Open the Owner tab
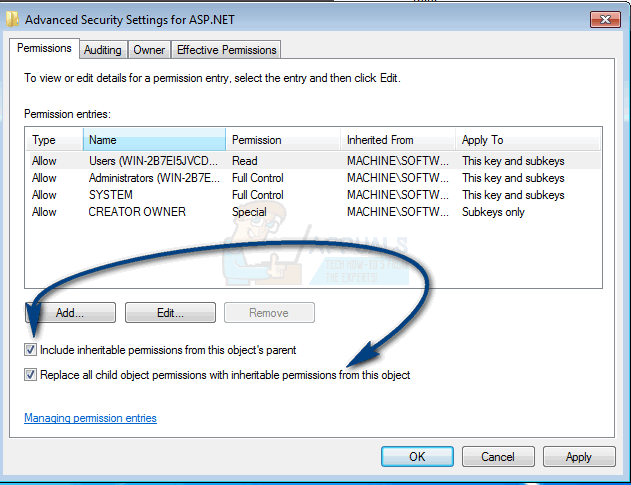 [x=149, y=49]
